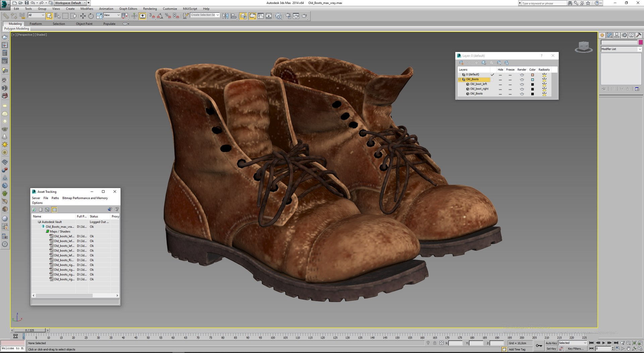Select the Select and Move tool

pyautogui.click(x=83, y=16)
